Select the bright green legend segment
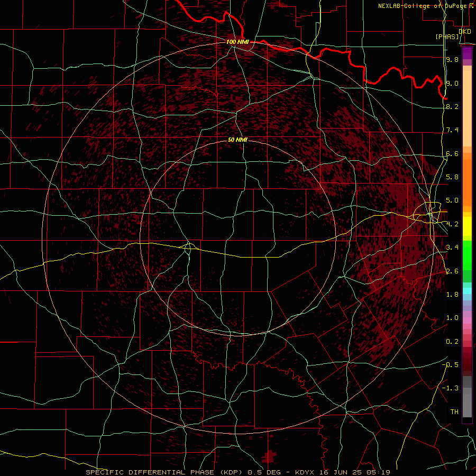This screenshot has height=476, width=476. click(x=467, y=255)
